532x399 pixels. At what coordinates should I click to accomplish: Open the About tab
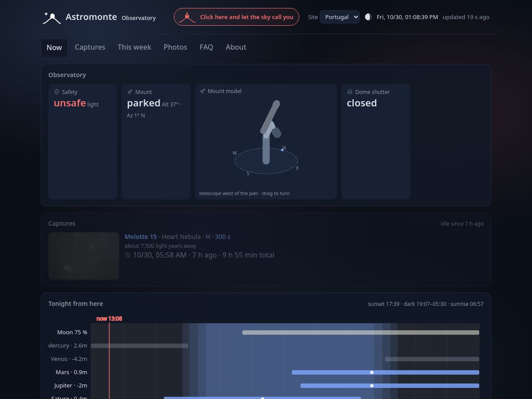[236, 47]
